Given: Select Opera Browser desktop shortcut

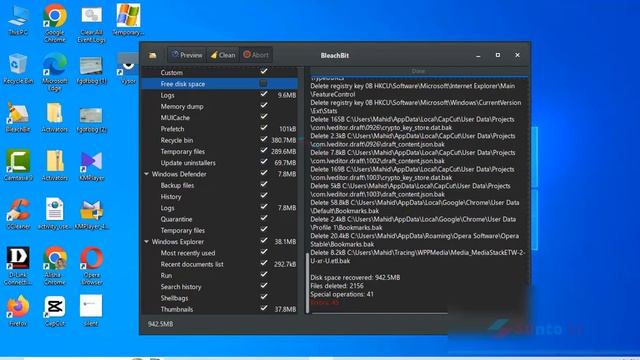Looking at the screenshot, I should pyautogui.click(x=91, y=265).
